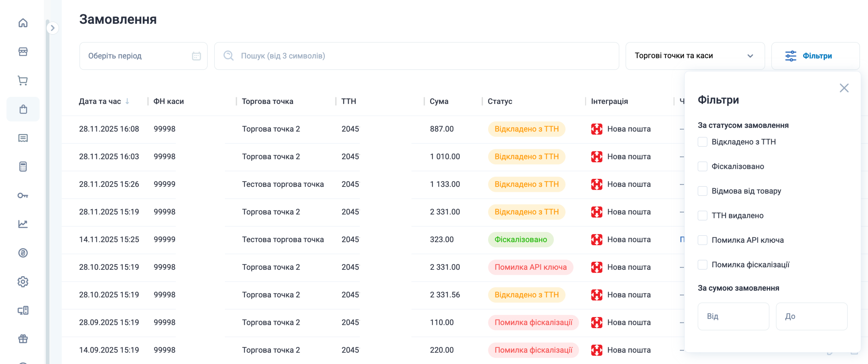Click the 'Від' minimum sum input field
The height and width of the screenshot is (364, 868).
[x=733, y=316]
